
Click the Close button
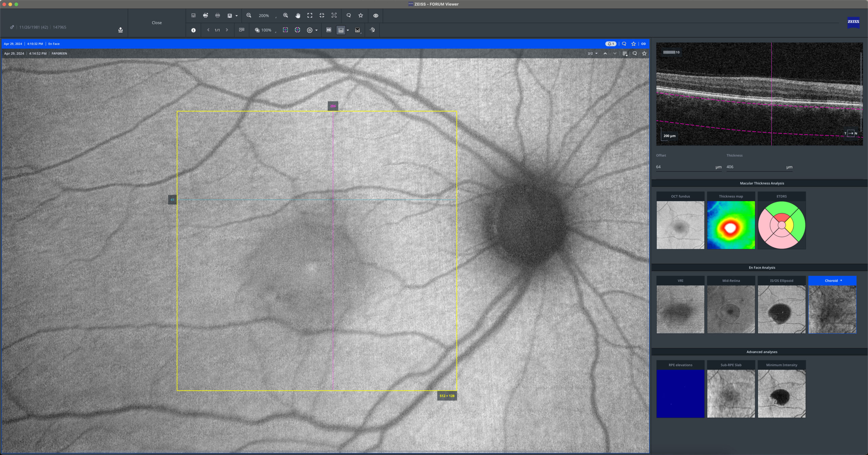coord(157,23)
